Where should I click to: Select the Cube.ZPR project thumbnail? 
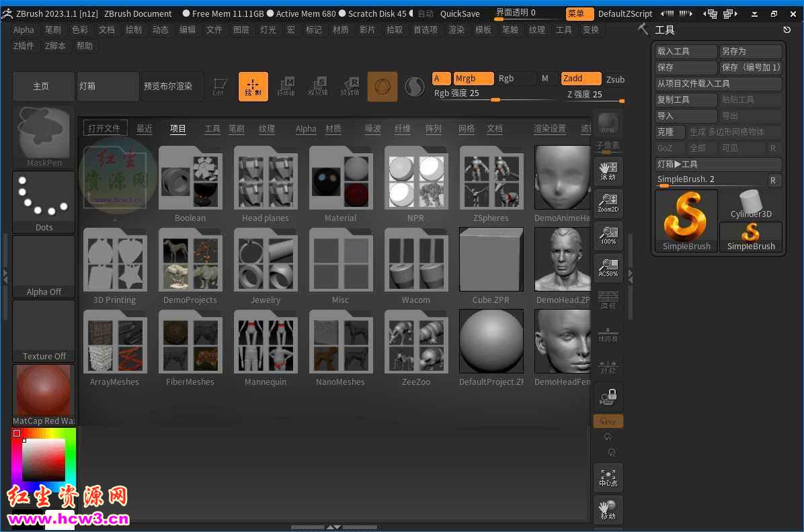(x=491, y=267)
